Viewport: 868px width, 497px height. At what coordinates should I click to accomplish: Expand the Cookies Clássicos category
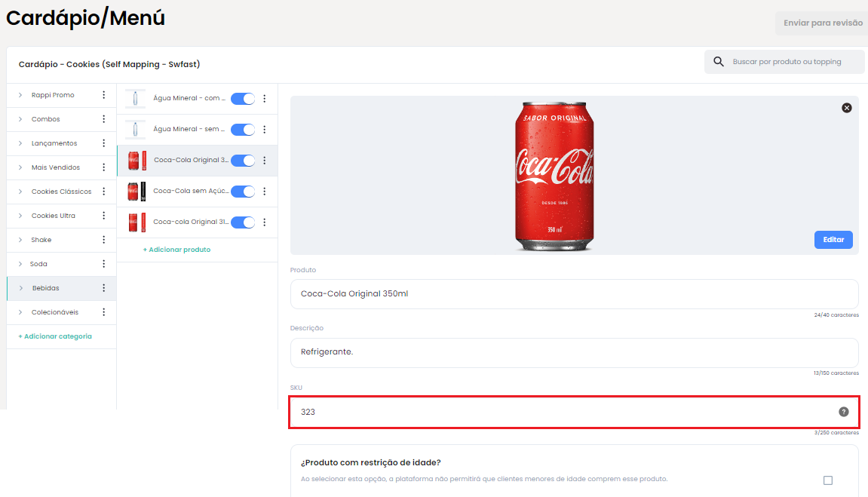click(x=20, y=192)
